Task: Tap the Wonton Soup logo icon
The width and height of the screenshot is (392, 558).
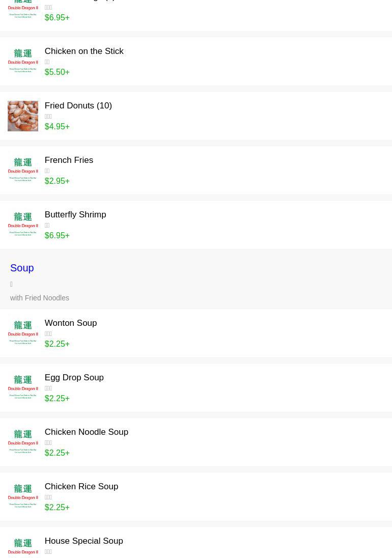Action: click(x=23, y=333)
